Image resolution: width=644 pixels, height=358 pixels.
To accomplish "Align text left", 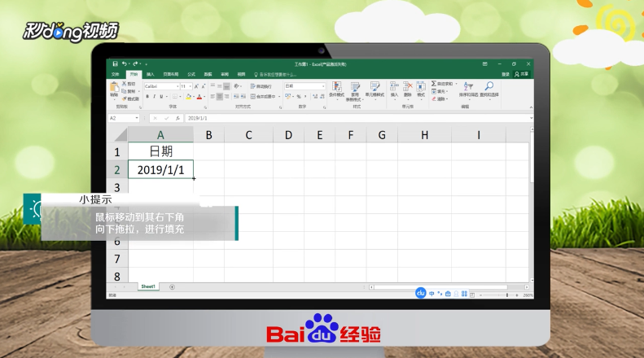I will pos(212,97).
